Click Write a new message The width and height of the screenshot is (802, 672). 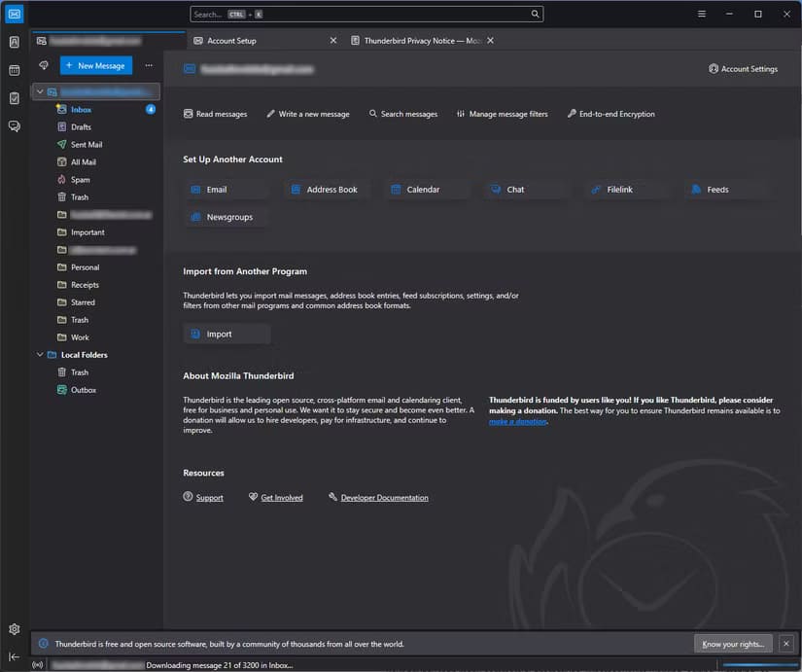(x=308, y=114)
